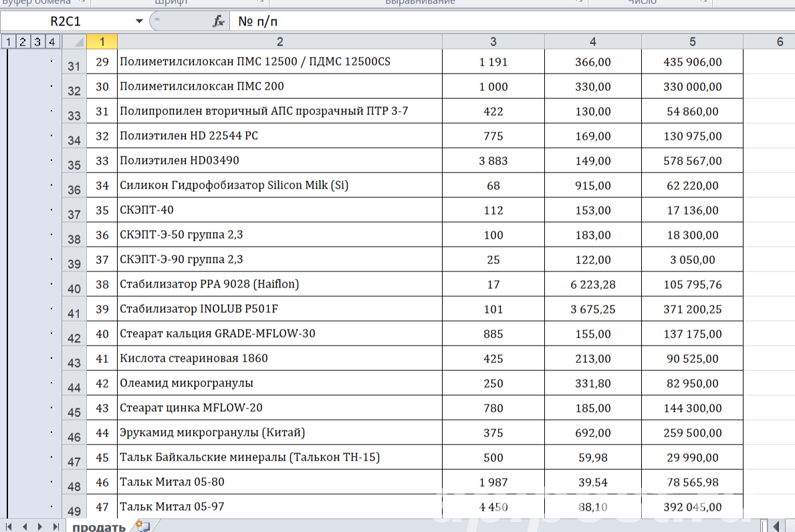Screen dimensions: 795x532
Task: Click cell СКЭПТ-Э-50 группа 2,3
Action: [x=280, y=235]
